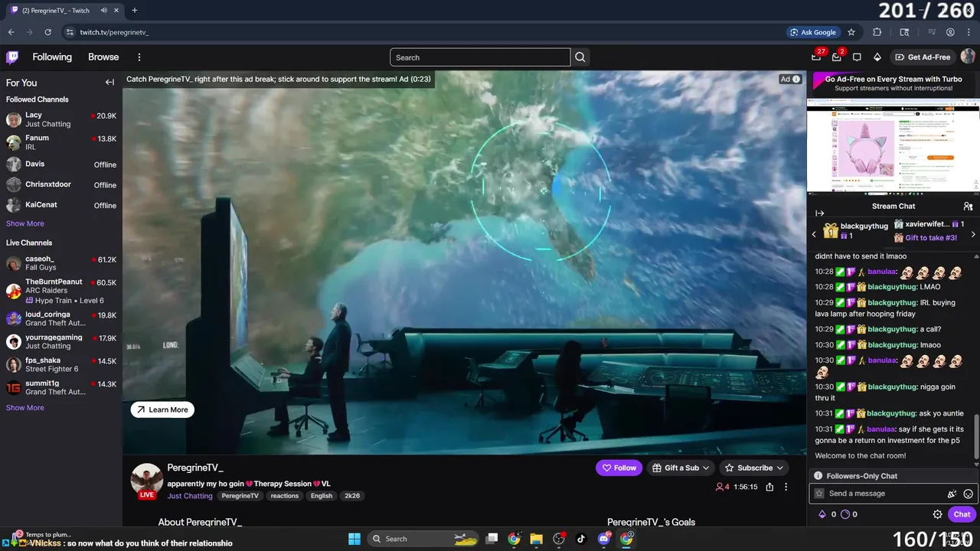This screenshot has width=980, height=551.
Task: Open Fanum channel in sidebar
Action: [x=61, y=142]
